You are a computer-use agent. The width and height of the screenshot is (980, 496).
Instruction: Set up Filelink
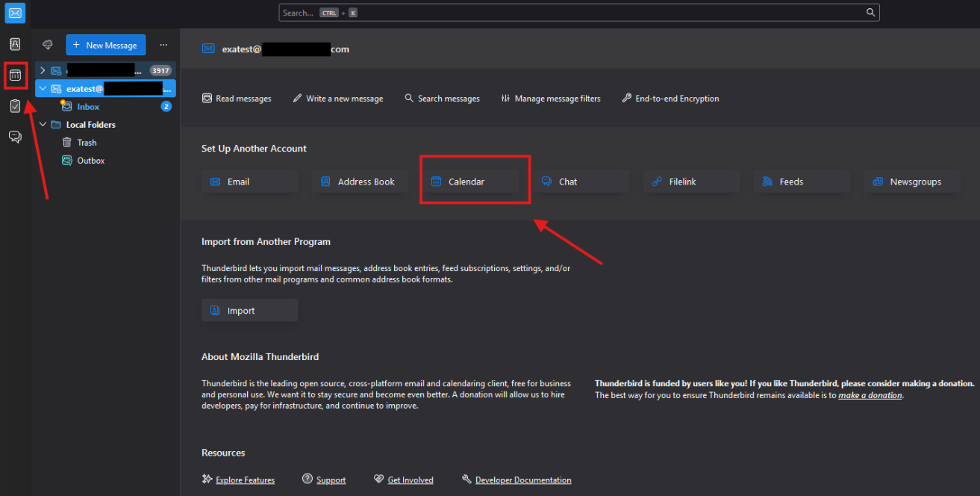[691, 182]
